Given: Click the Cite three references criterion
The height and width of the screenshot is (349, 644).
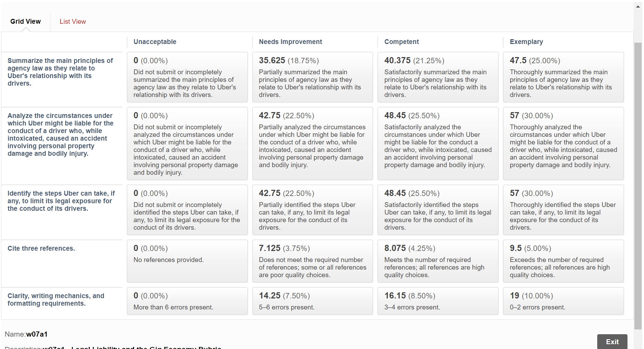Looking at the screenshot, I should 41,248.
